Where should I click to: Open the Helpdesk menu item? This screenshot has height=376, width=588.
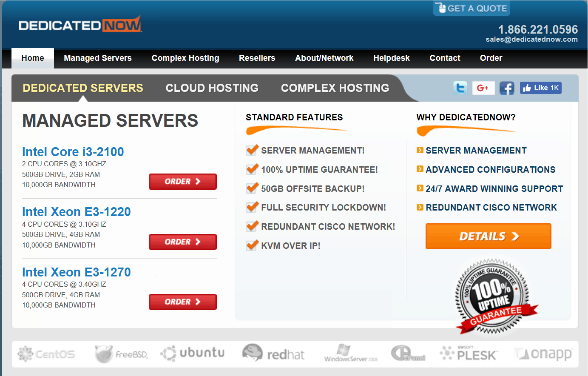(x=392, y=58)
